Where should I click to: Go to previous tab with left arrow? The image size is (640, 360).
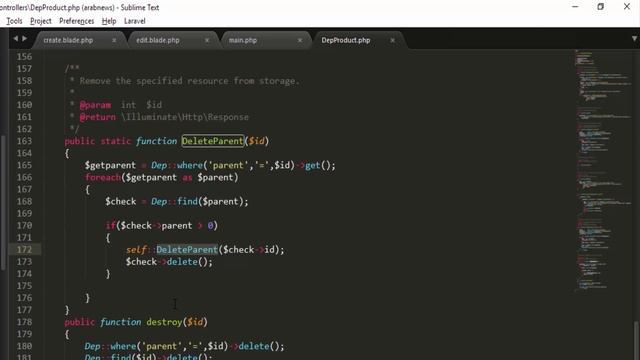16,38
